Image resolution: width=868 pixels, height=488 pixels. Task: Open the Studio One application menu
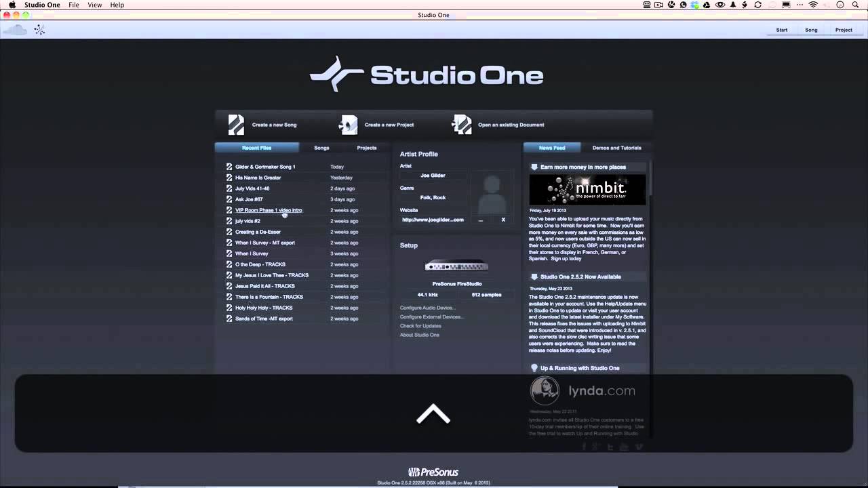[42, 5]
